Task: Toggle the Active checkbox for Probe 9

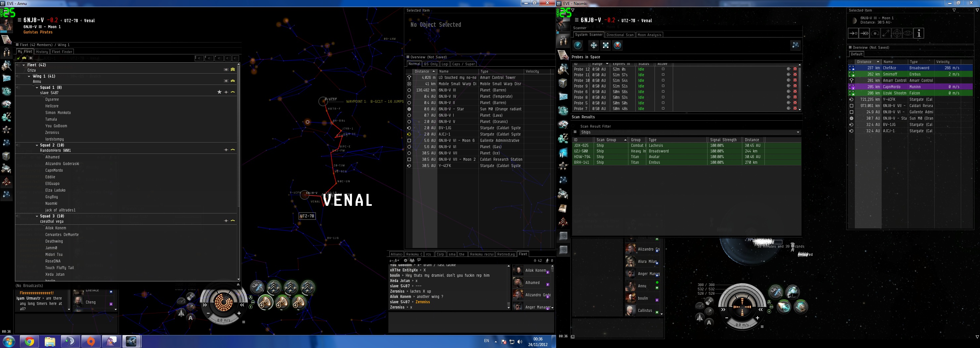Action: click(x=663, y=86)
